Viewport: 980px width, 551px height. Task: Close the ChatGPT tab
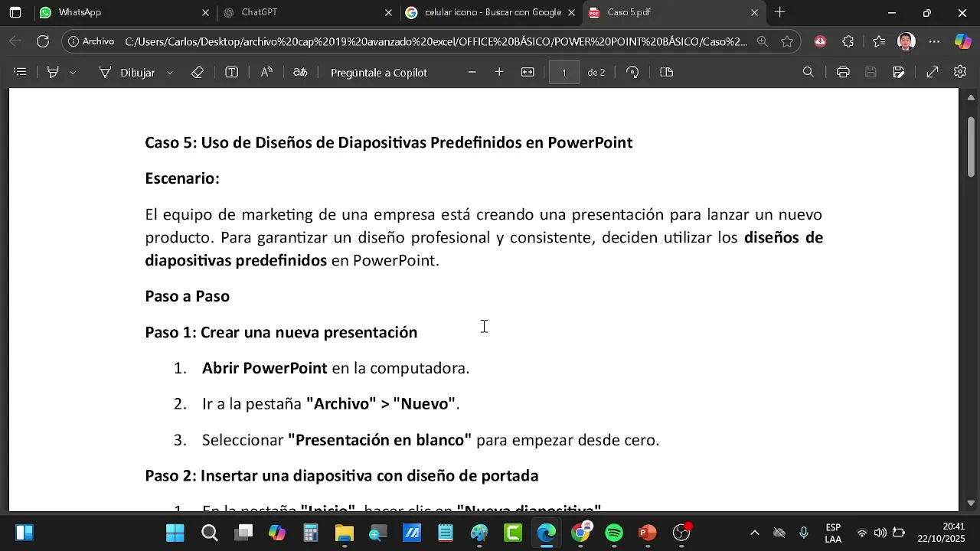(388, 12)
